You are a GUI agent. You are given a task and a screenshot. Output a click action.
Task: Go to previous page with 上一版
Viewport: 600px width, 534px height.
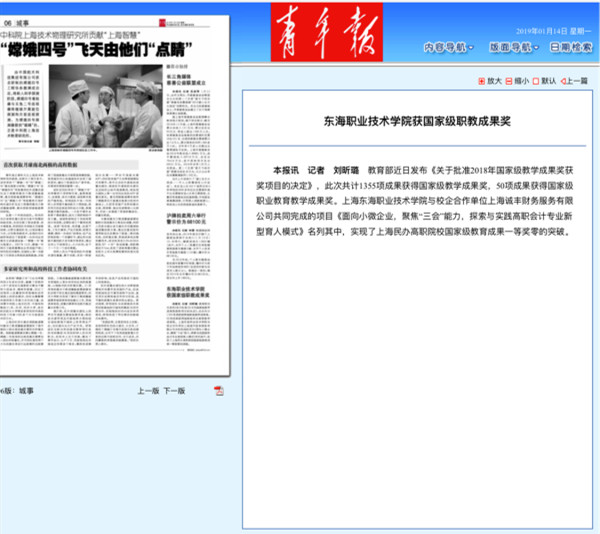click(x=148, y=390)
